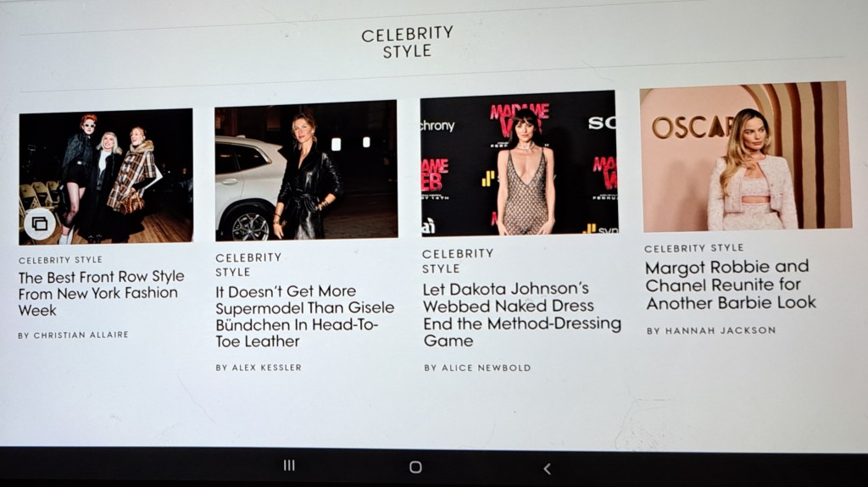Open the New York Fashion Week front row photo

pyautogui.click(x=106, y=176)
